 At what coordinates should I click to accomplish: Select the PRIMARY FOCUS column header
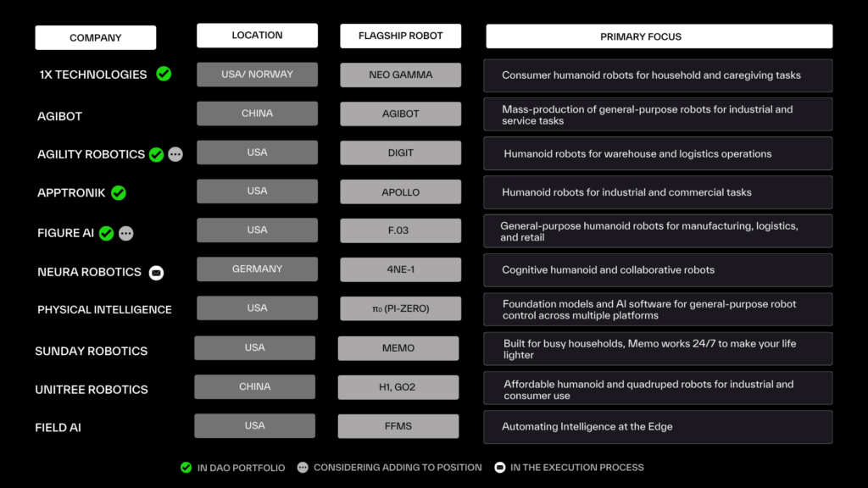pos(659,36)
